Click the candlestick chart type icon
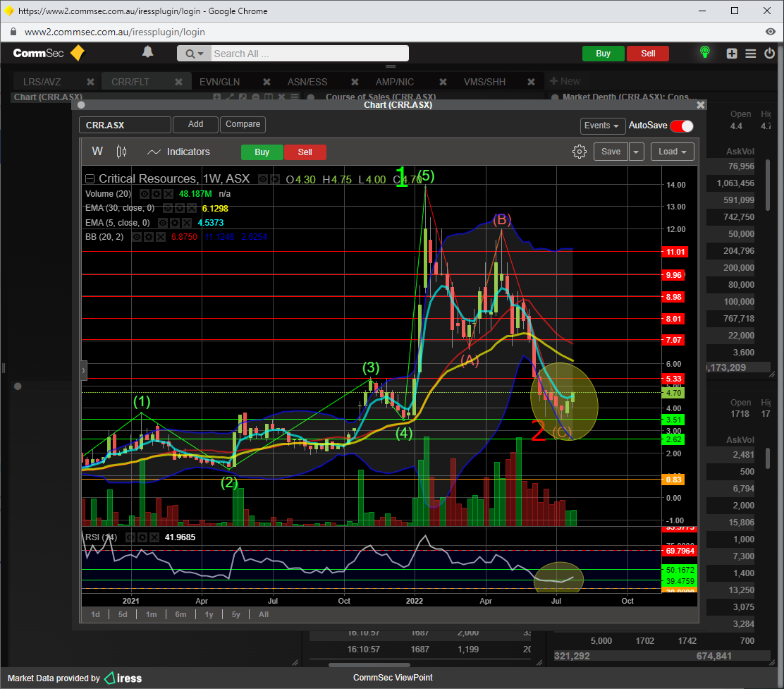This screenshot has width=784, height=689. tap(121, 152)
